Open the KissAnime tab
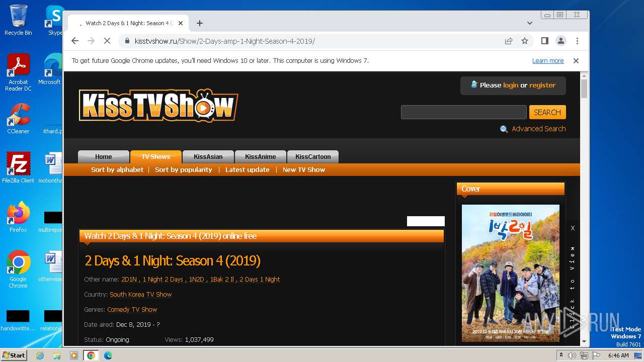 261,156
